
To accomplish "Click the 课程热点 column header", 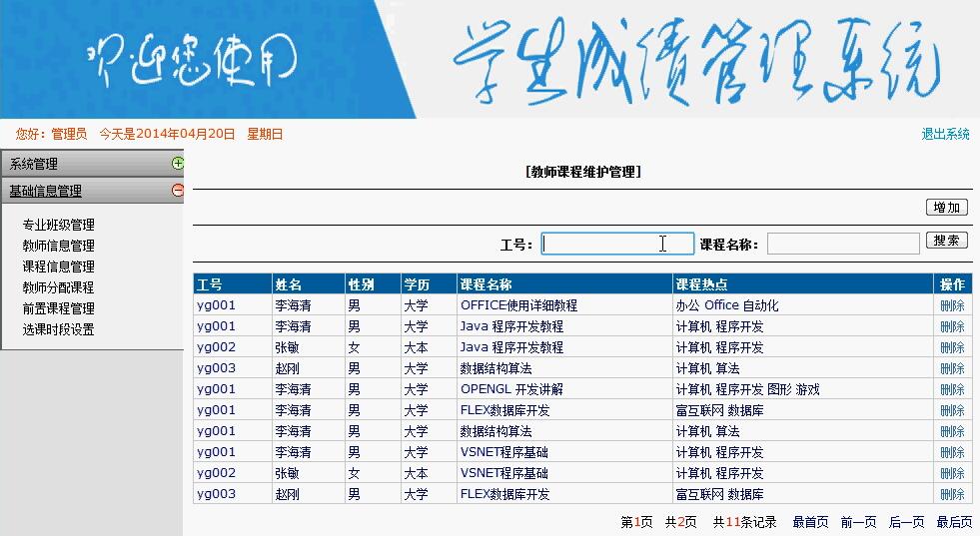I will click(802, 284).
